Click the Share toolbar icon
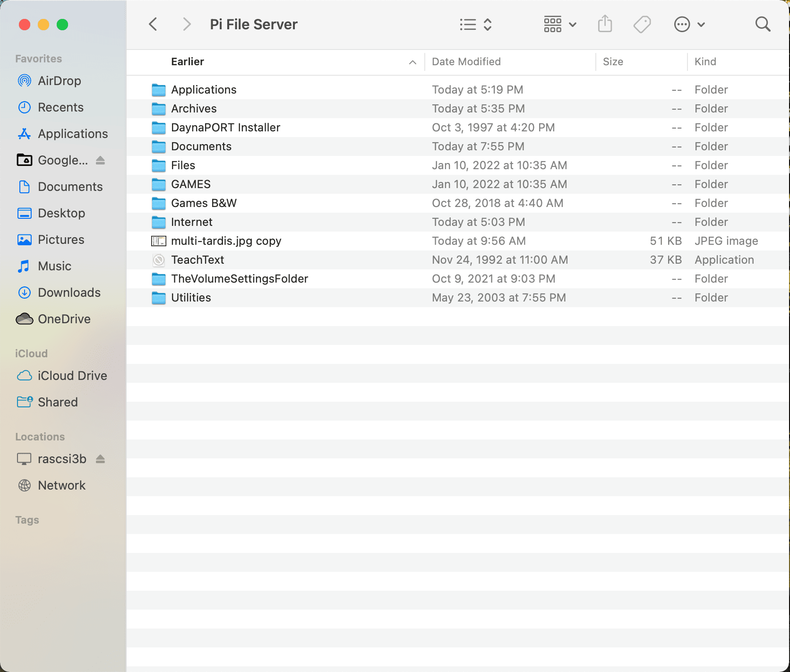 tap(605, 24)
